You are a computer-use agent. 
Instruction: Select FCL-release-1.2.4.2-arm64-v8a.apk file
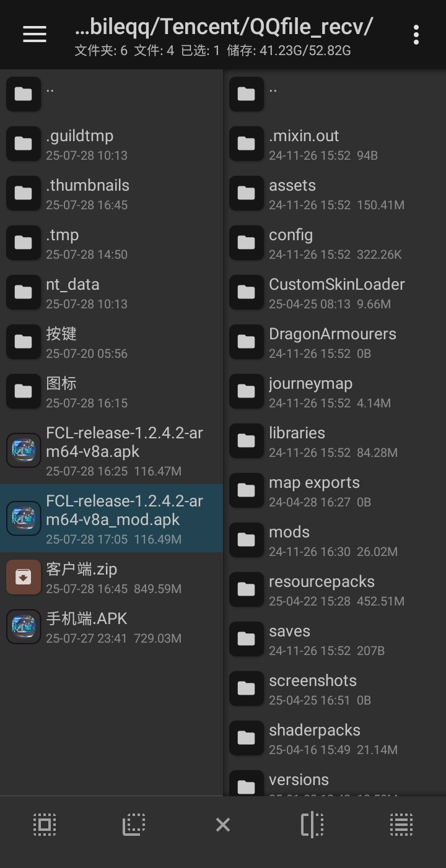[124, 451]
